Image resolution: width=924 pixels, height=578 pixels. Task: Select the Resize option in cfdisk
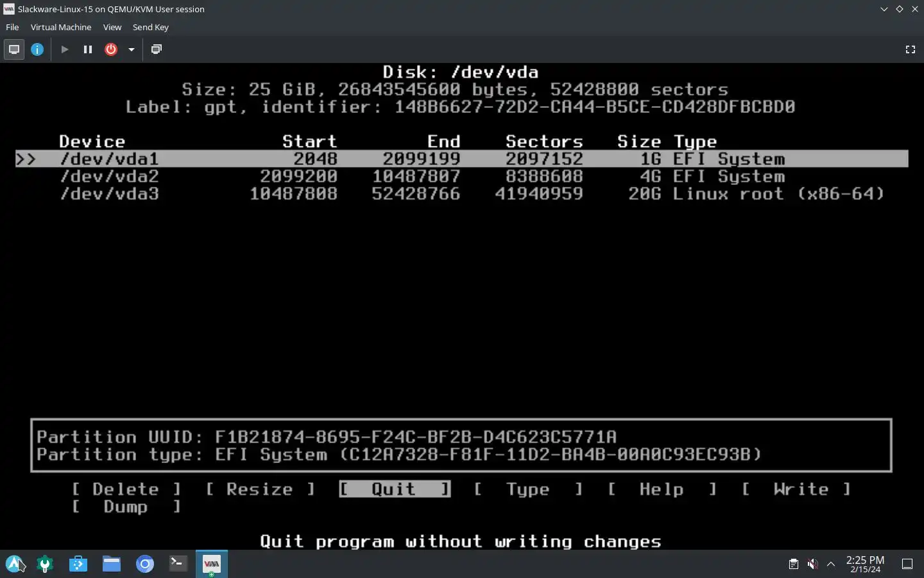click(x=260, y=489)
